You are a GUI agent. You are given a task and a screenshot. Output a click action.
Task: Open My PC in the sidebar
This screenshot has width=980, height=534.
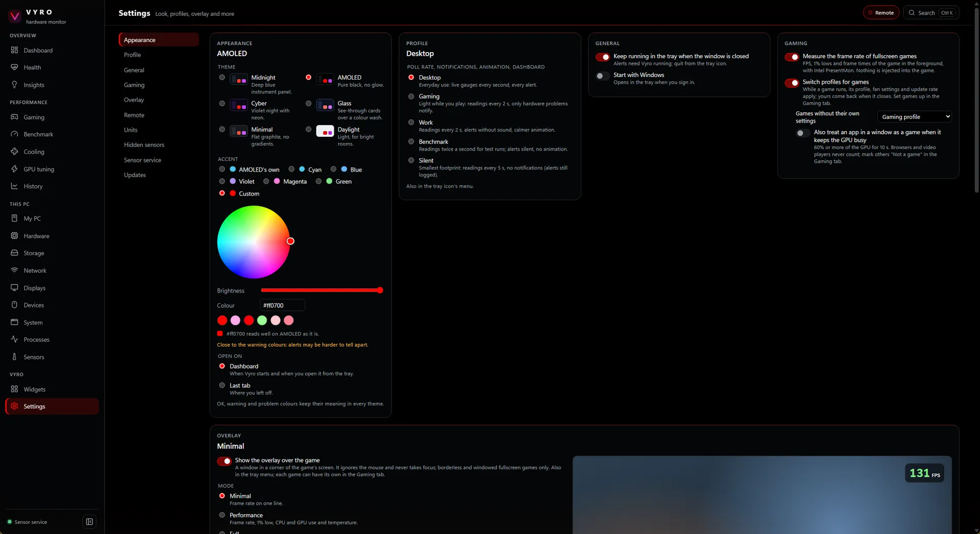click(52, 219)
